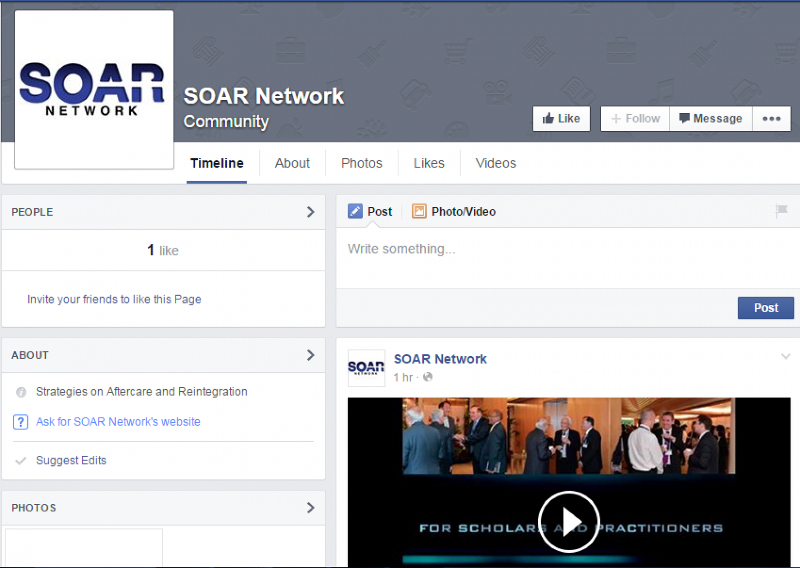Screen dimensions: 800x568
Task: Expand the ABOUT section chevron
Action: pyautogui.click(x=310, y=355)
